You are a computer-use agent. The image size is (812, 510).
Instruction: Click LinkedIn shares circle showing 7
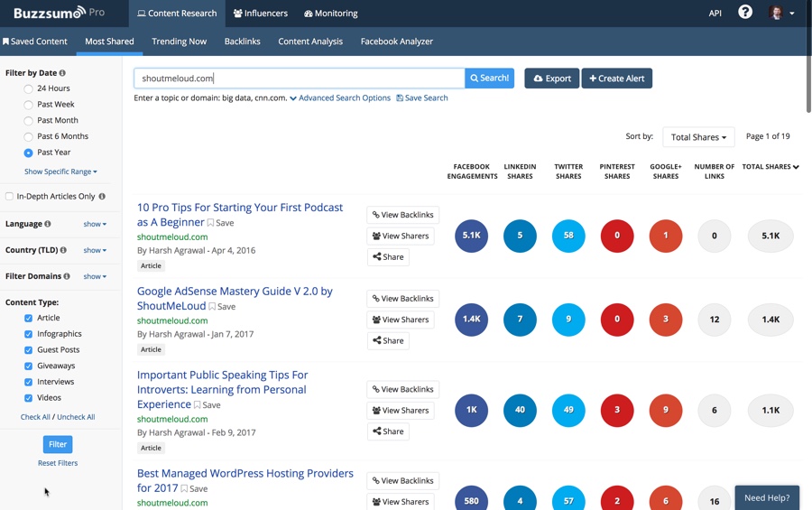point(520,320)
